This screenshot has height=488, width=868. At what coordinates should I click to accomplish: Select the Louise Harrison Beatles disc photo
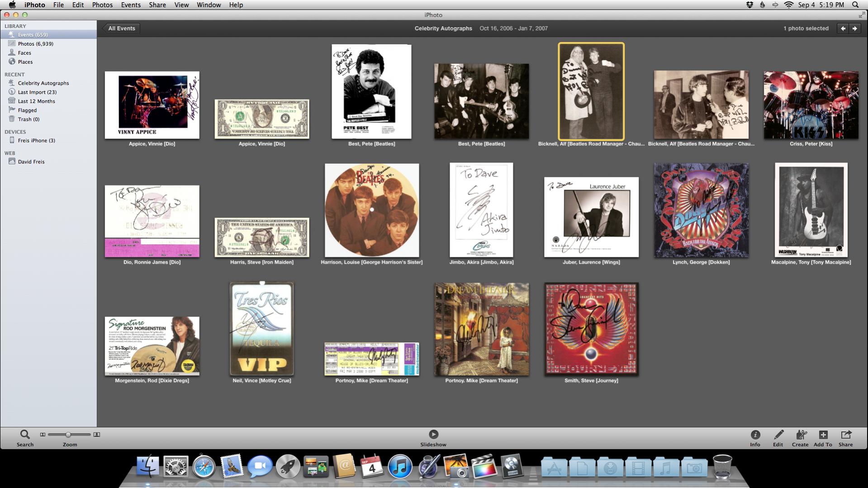[x=372, y=210]
